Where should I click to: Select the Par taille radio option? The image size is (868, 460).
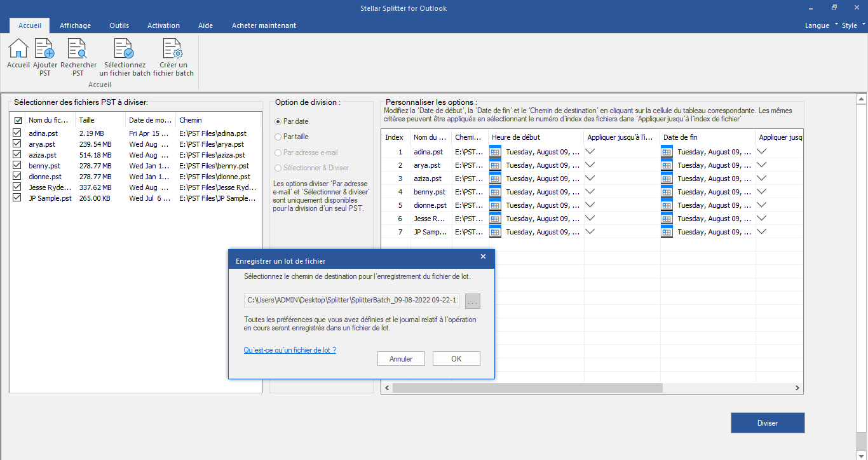click(278, 137)
